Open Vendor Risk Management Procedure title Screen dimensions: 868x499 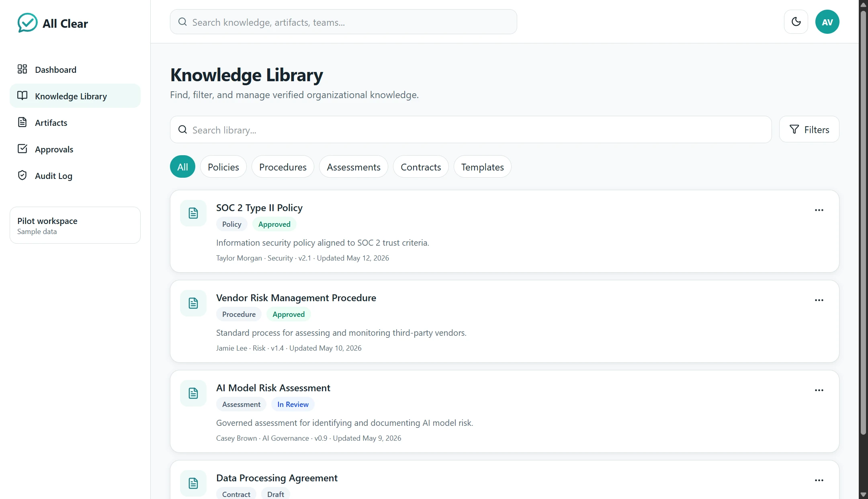pos(296,298)
